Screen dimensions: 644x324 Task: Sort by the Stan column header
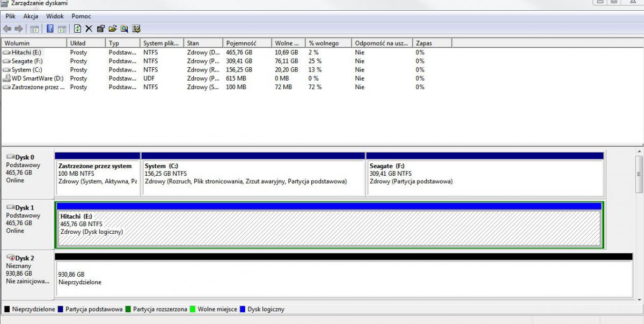click(203, 43)
